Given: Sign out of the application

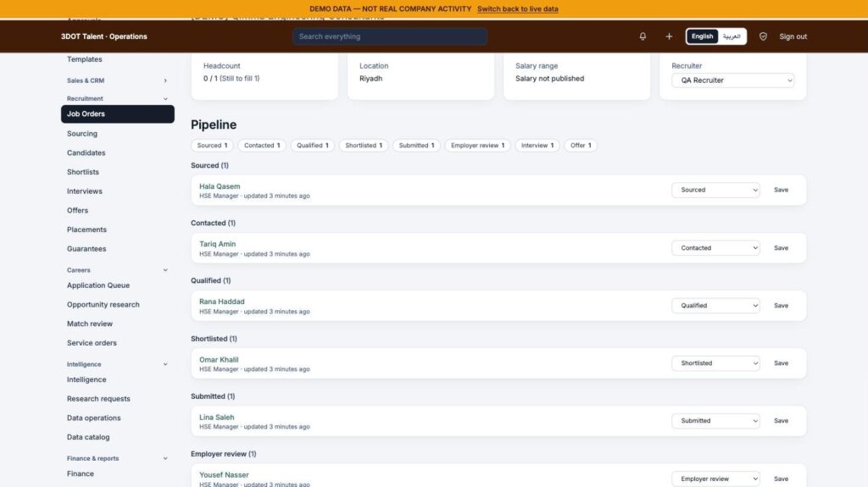Looking at the screenshot, I should (x=793, y=36).
